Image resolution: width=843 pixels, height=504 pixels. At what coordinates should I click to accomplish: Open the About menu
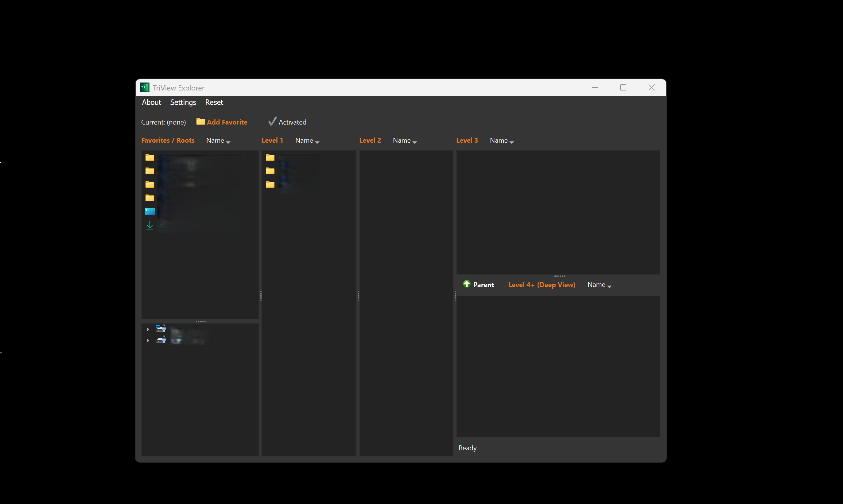click(151, 102)
